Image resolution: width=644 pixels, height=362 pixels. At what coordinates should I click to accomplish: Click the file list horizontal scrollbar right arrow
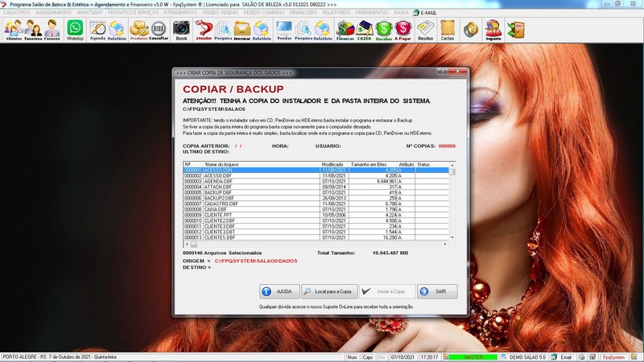click(445, 245)
